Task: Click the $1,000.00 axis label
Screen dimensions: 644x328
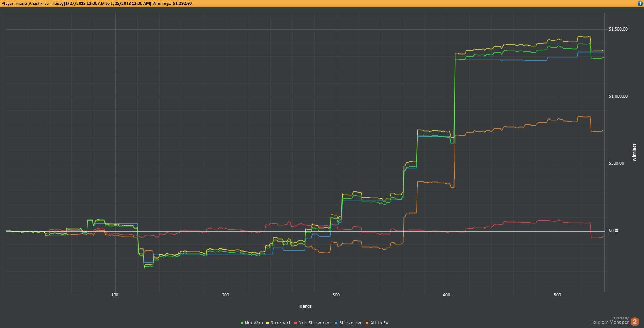Action: pyautogui.click(x=618, y=97)
